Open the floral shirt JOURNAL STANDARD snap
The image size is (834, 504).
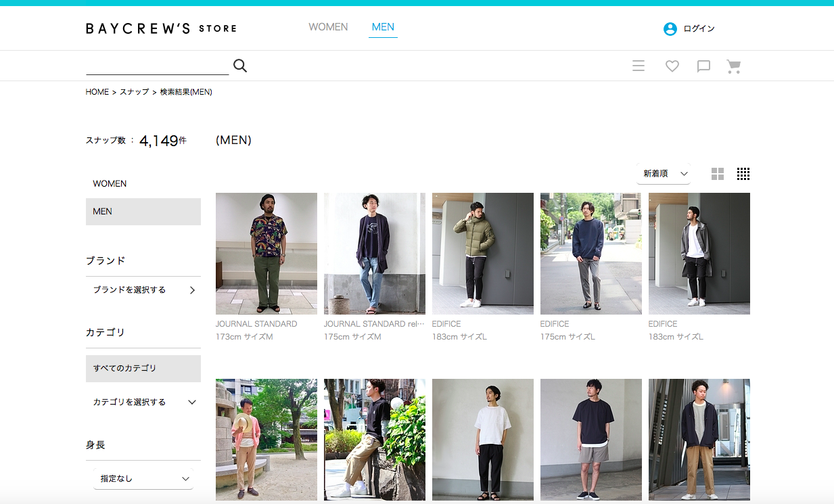(x=267, y=254)
